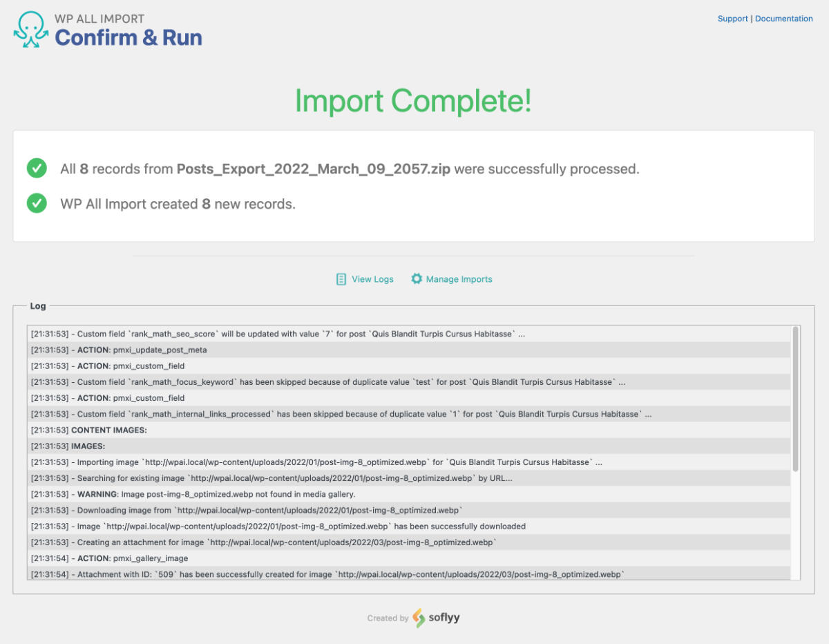Screen dimensions: 829x644
Task: Click the WARNING image not found log line
Action: coord(409,494)
